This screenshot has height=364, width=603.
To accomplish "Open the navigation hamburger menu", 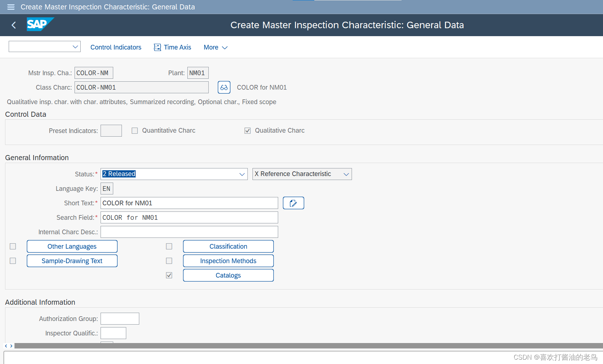I will tap(10, 7).
